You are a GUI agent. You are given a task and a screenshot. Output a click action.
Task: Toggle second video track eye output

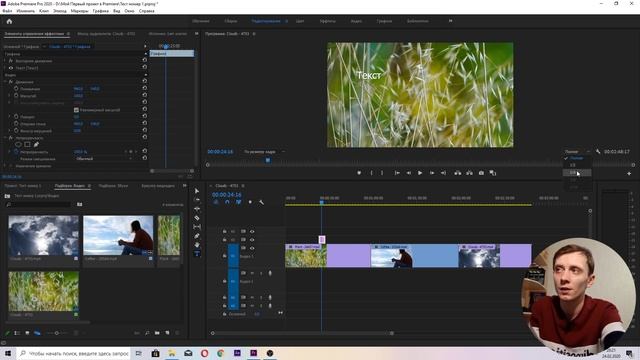tap(252, 240)
